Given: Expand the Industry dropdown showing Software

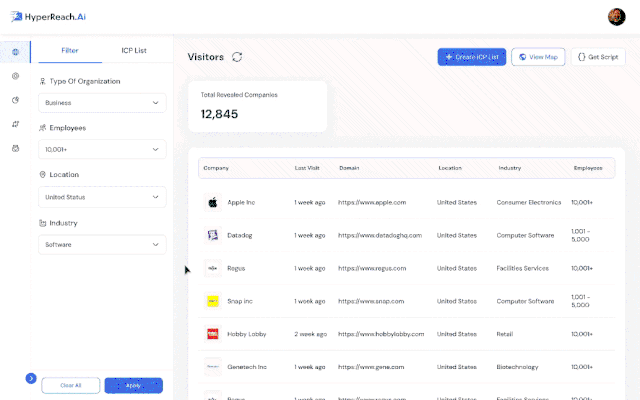Looking at the screenshot, I should pos(101,244).
